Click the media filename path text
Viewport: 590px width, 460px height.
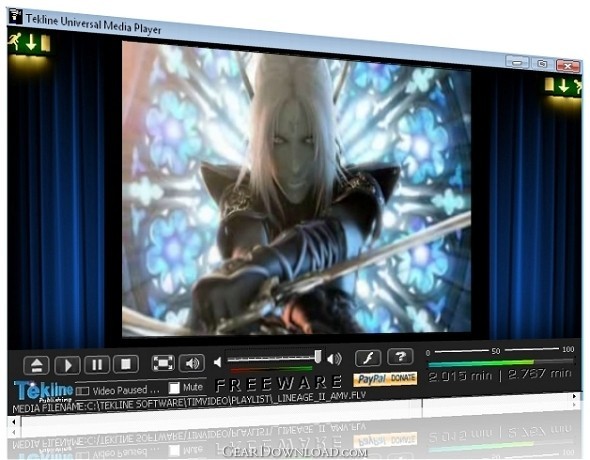[189, 402]
